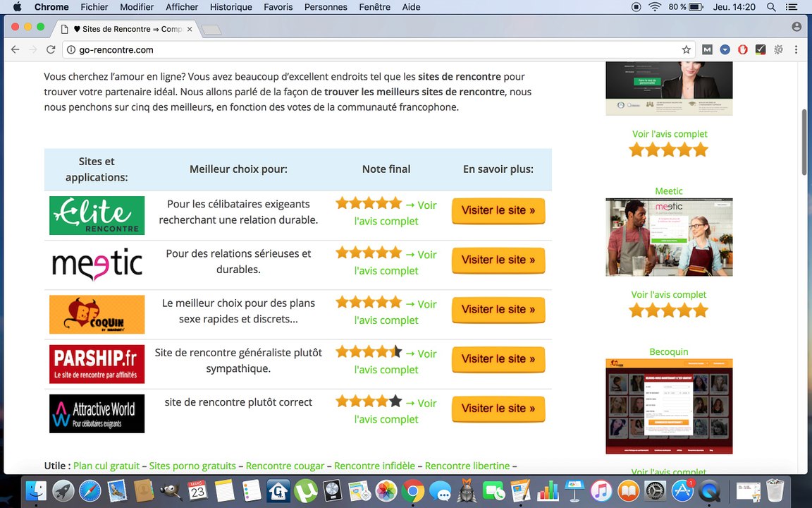
Task: Click the Attractive World logo
Action: [x=97, y=413]
